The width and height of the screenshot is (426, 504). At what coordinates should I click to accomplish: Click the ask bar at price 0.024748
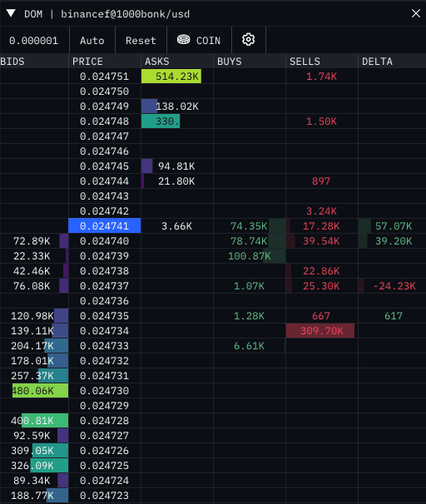(x=161, y=121)
